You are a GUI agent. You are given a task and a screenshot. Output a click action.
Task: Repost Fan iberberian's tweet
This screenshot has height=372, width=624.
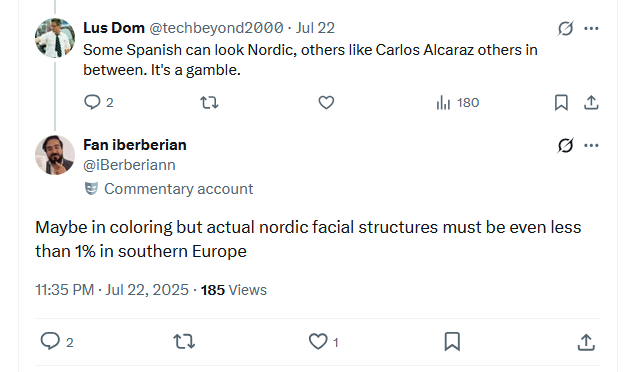point(184,342)
